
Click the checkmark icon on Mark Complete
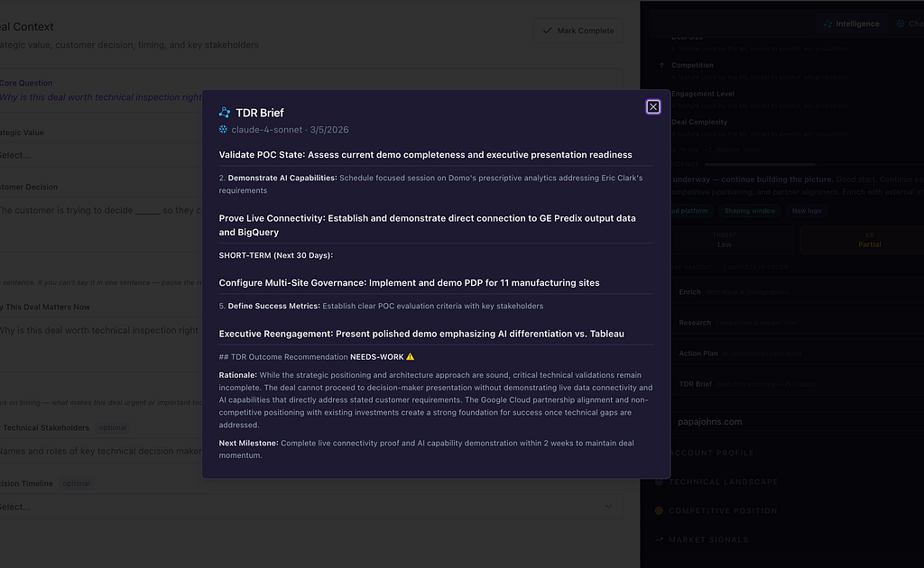(x=548, y=31)
